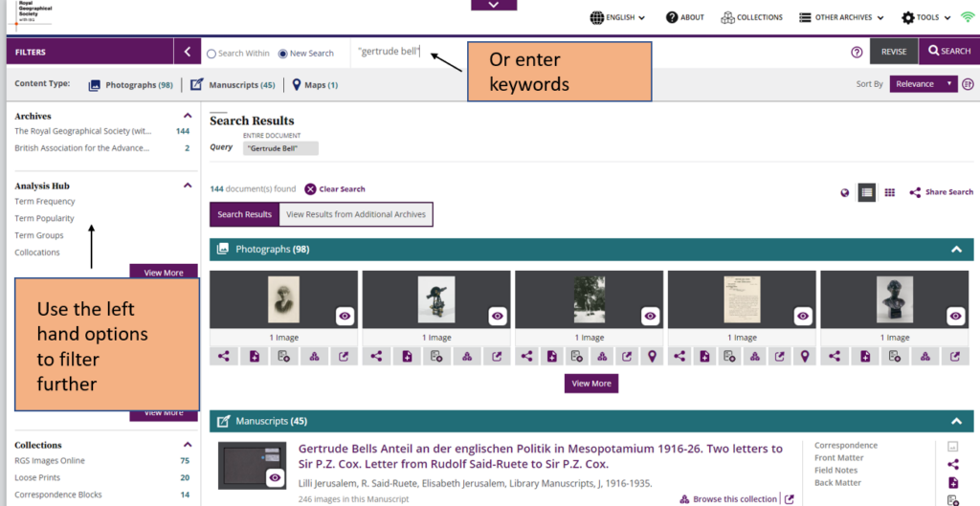Open the Collections menu in header
The height and width of the screenshot is (506, 980).
coord(751,17)
